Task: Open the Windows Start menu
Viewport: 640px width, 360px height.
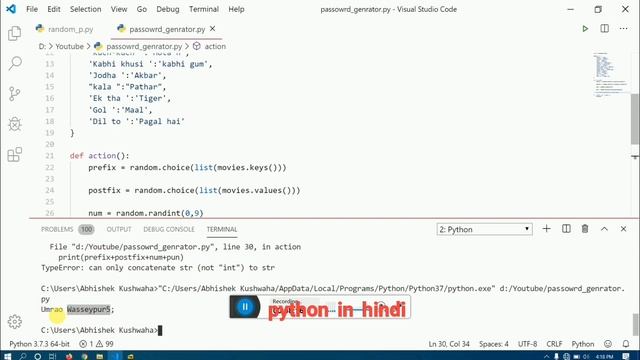Action: click(x=7, y=356)
